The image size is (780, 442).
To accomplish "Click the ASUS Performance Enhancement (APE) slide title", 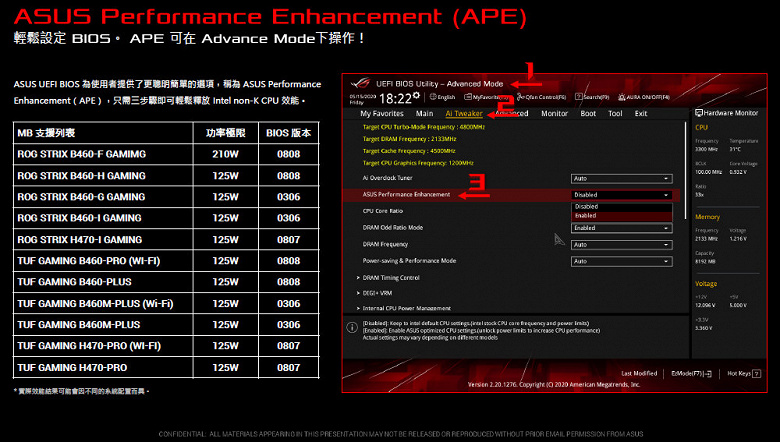I will click(270, 16).
